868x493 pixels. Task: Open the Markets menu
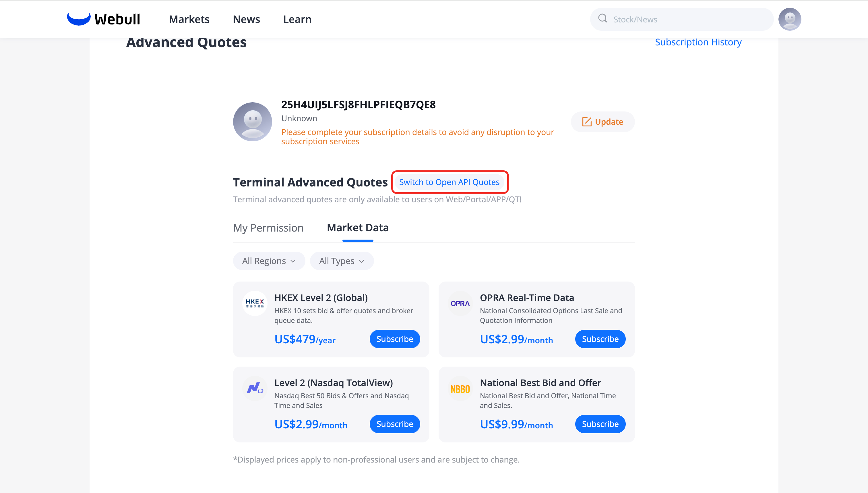189,19
